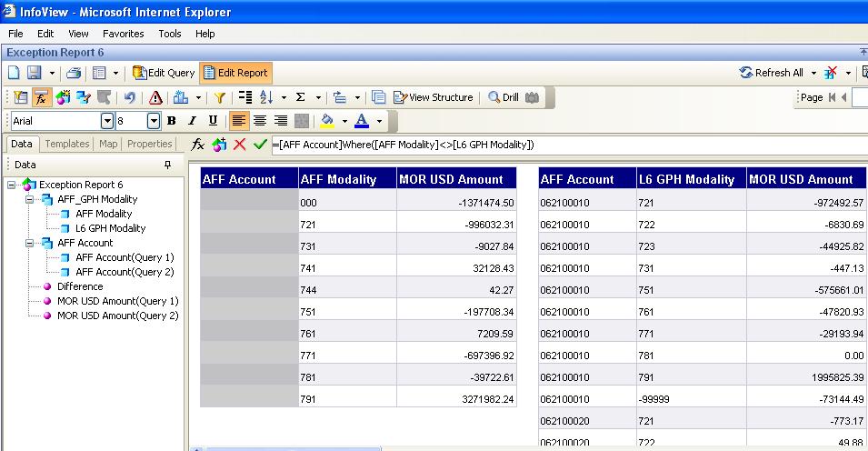Validate formula with the green checkmark
The height and width of the screenshot is (451, 868).
pyautogui.click(x=260, y=145)
